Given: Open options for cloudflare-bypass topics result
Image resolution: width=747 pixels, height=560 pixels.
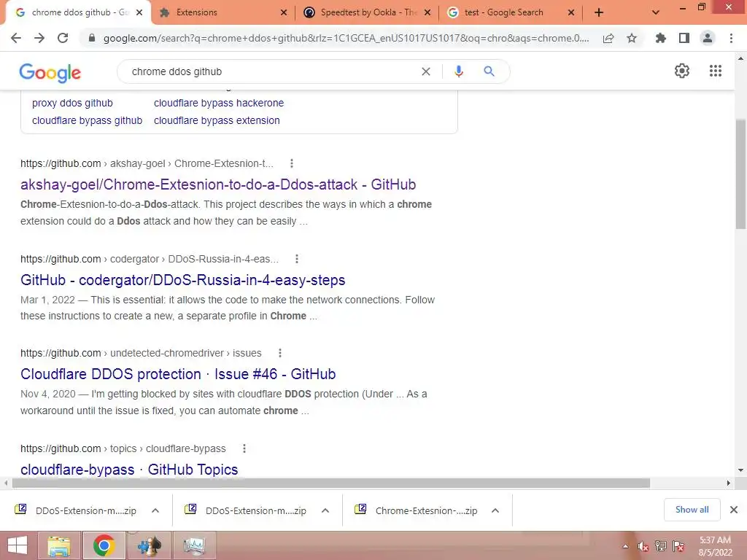Looking at the screenshot, I should pos(244,448).
